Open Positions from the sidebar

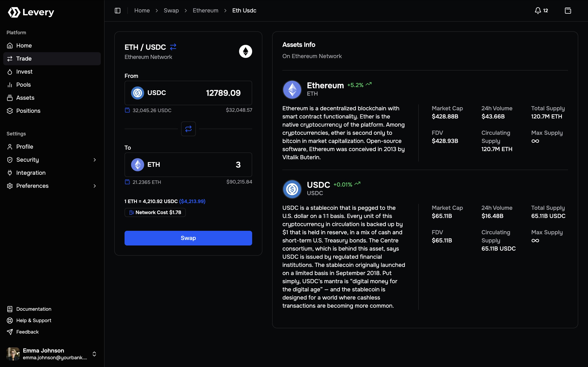pyautogui.click(x=28, y=111)
